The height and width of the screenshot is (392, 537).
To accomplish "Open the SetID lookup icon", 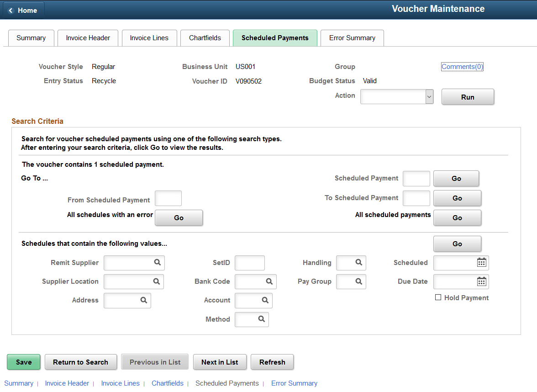I will 250,263.
